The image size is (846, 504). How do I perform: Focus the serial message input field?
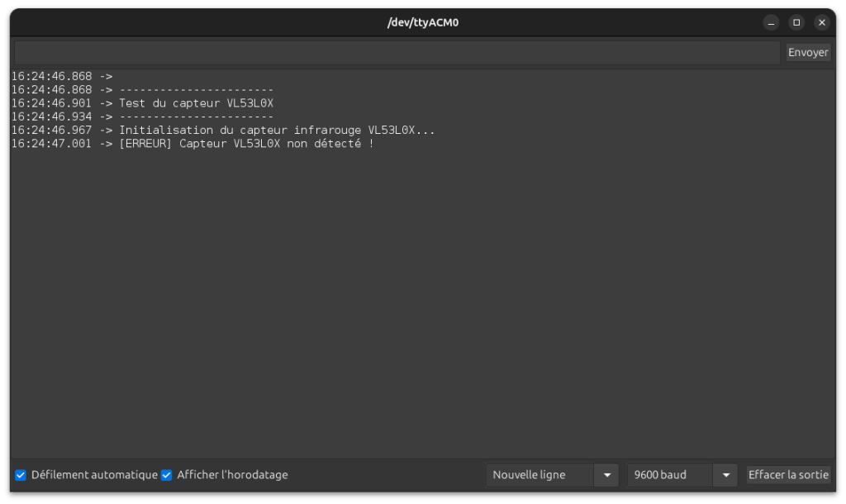pos(397,52)
